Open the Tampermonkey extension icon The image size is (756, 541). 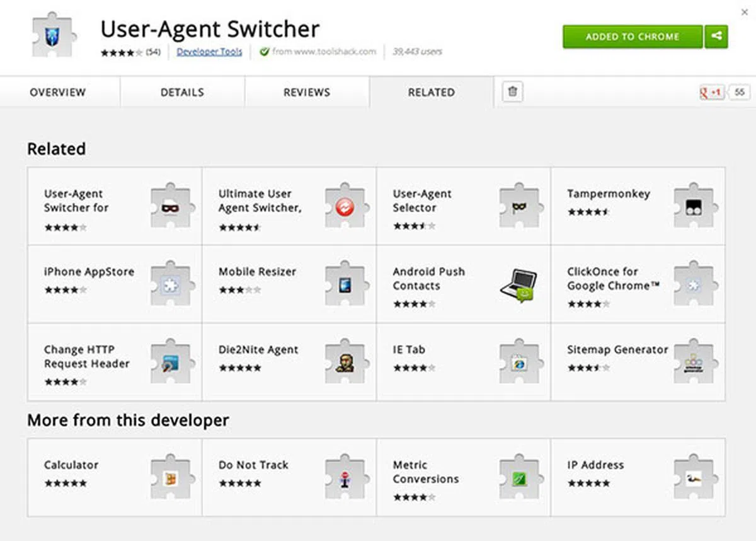693,206
